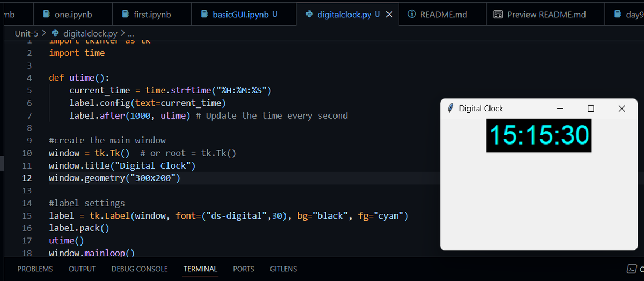Image resolution: width=644 pixels, height=281 pixels.
Task: Click the Digital Clock window title text
Action: coord(481,109)
